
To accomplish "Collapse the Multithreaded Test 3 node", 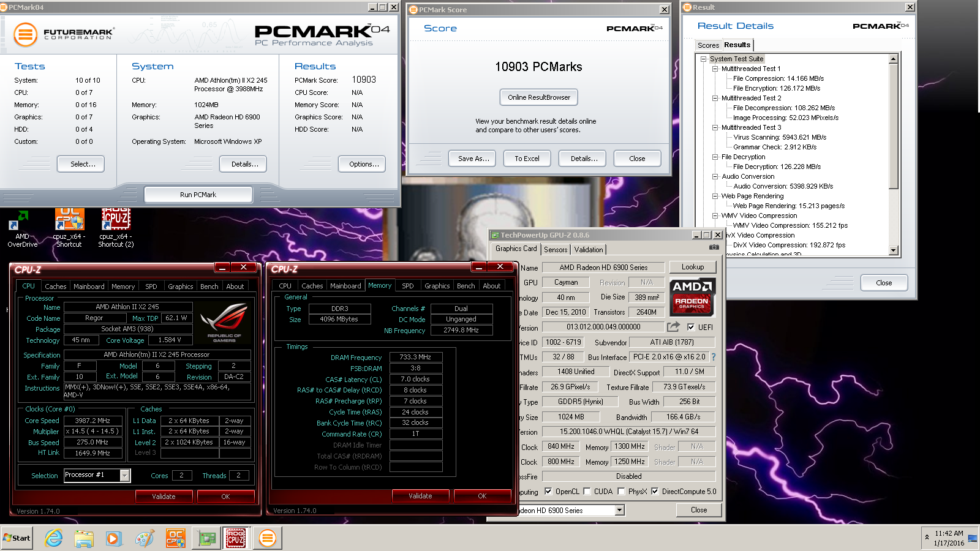I will tap(715, 127).
